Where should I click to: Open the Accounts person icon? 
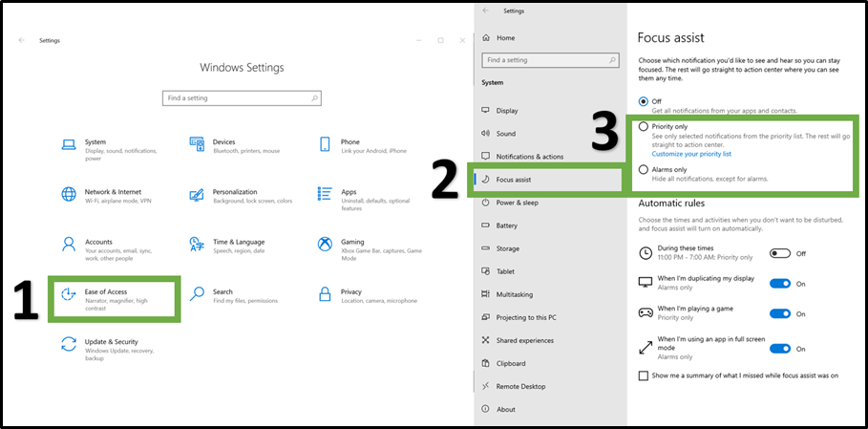click(69, 244)
